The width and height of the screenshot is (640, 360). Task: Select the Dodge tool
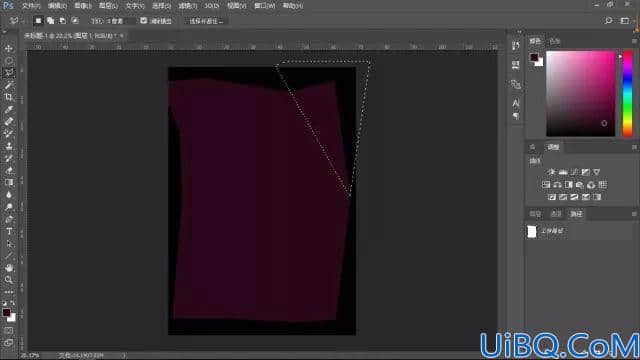point(9,207)
